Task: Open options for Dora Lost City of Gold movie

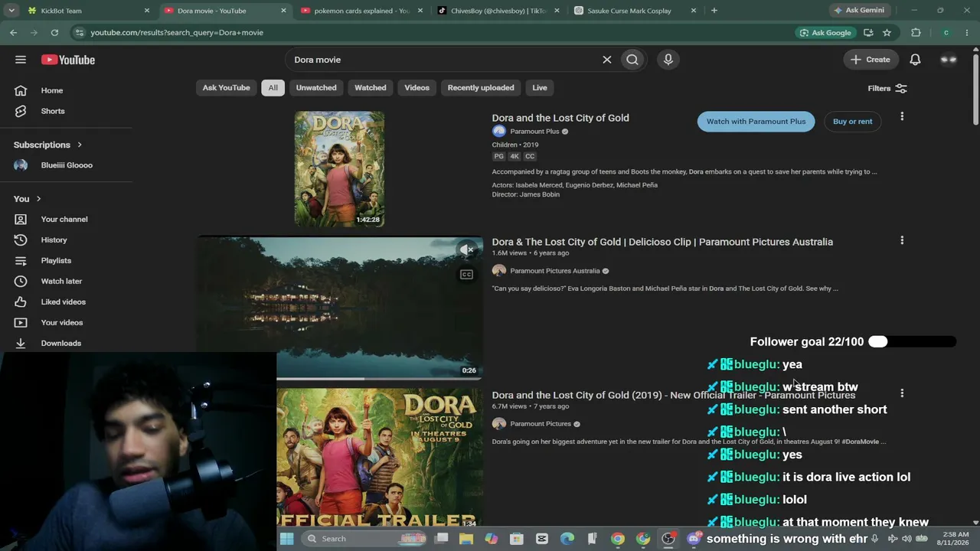Action: click(902, 116)
